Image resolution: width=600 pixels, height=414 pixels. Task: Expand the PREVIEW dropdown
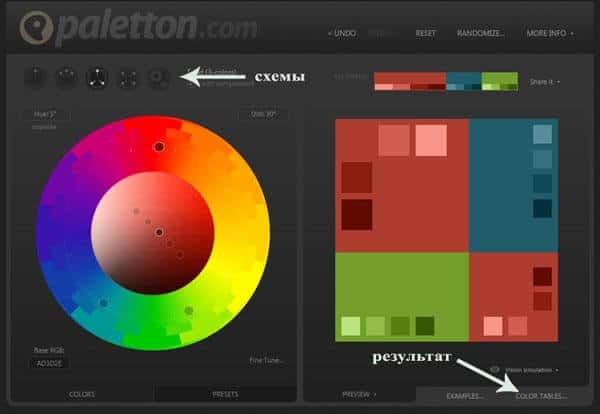point(359,394)
